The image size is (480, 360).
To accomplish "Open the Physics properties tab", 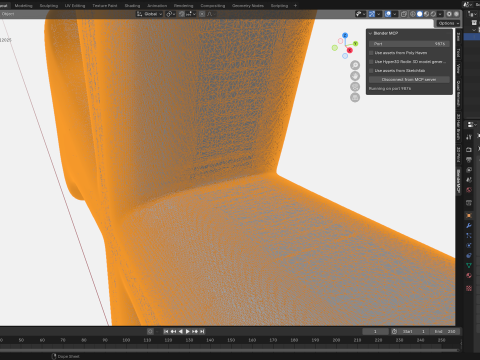I will click(469, 246).
